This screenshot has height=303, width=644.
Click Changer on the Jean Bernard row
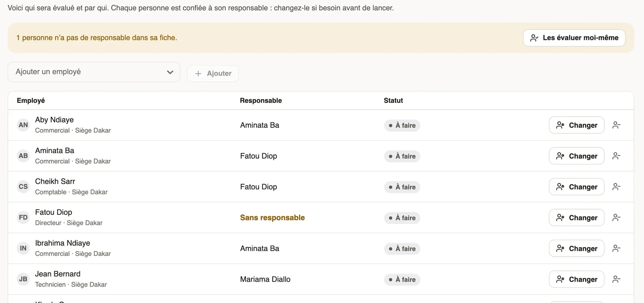pyautogui.click(x=576, y=279)
